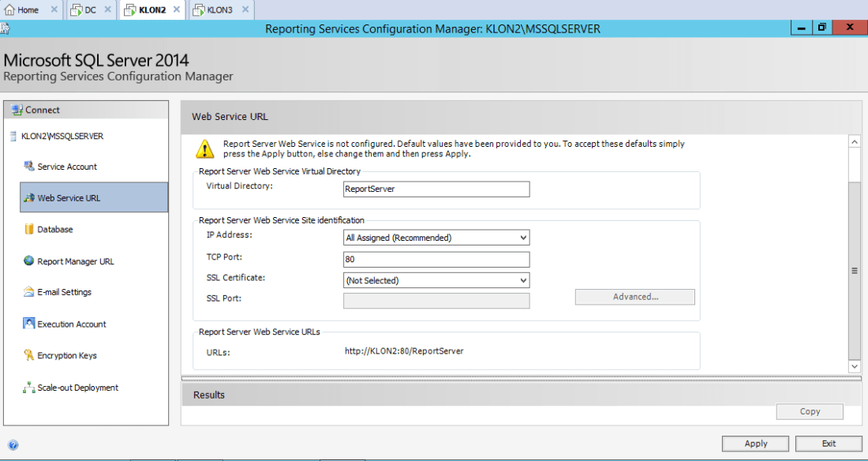Switch to the KLON3 tab
The image size is (868, 461).
(219, 10)
